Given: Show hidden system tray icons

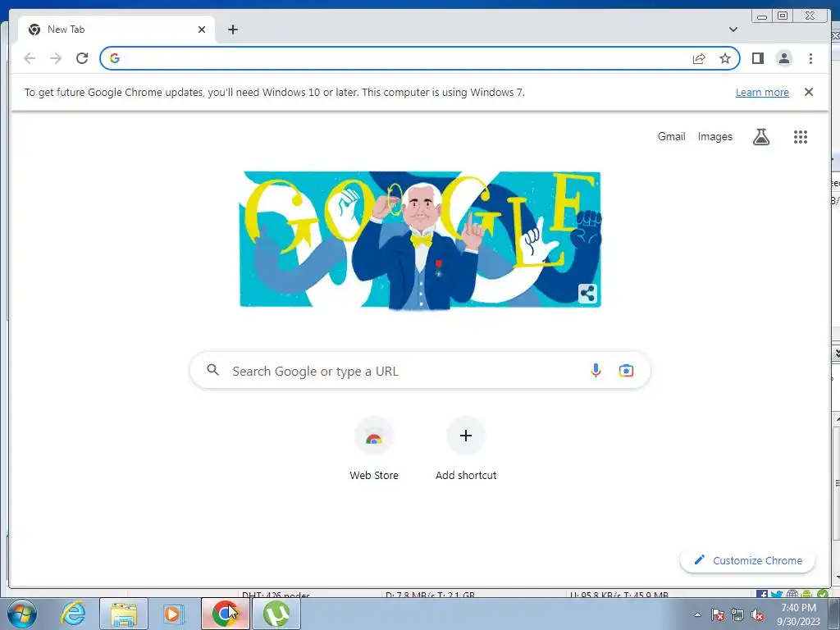Looking at the screenshot, I should 697,614.
